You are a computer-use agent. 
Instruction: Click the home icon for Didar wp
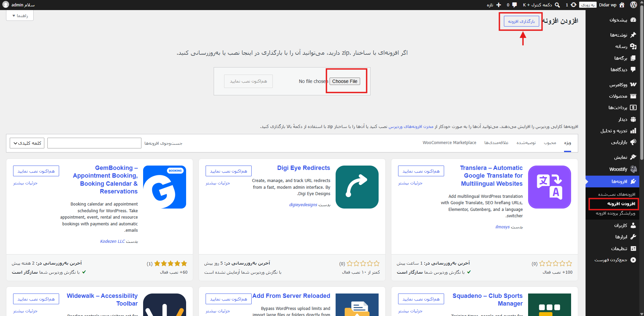tap(622, 5)
